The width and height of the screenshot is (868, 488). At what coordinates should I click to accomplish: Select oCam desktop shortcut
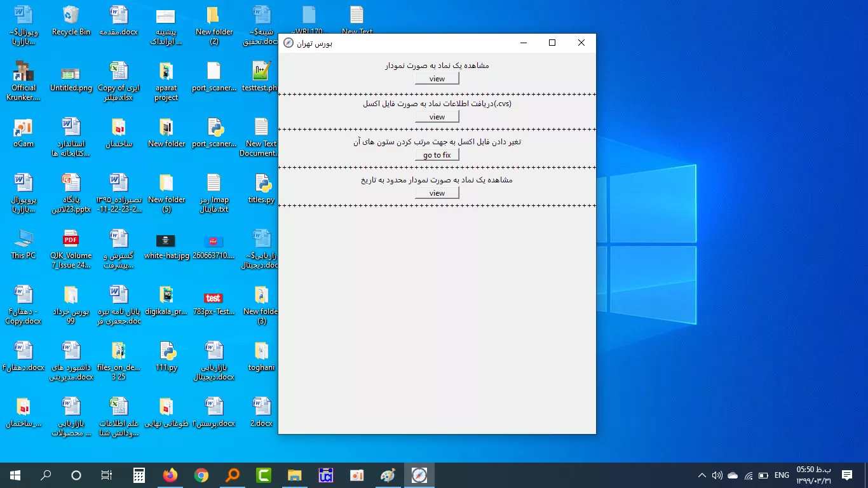[x=24, y=132]
